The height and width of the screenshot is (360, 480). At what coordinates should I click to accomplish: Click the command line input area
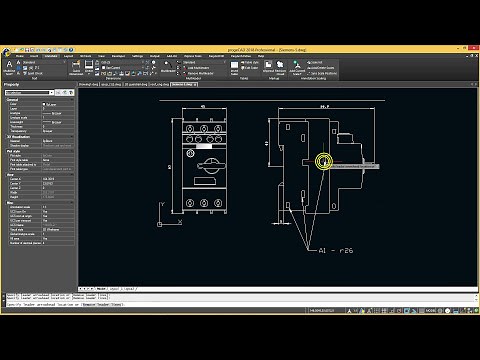[240, 304]
